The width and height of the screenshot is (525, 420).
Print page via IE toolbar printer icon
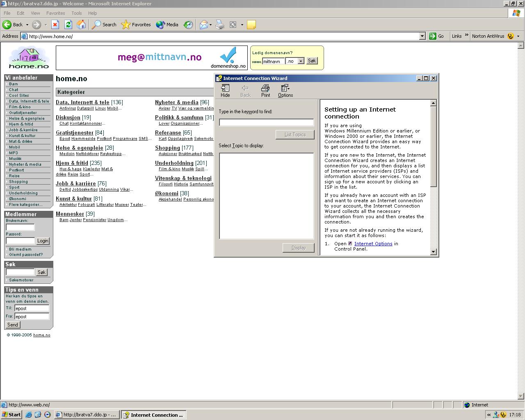point(220,25)
